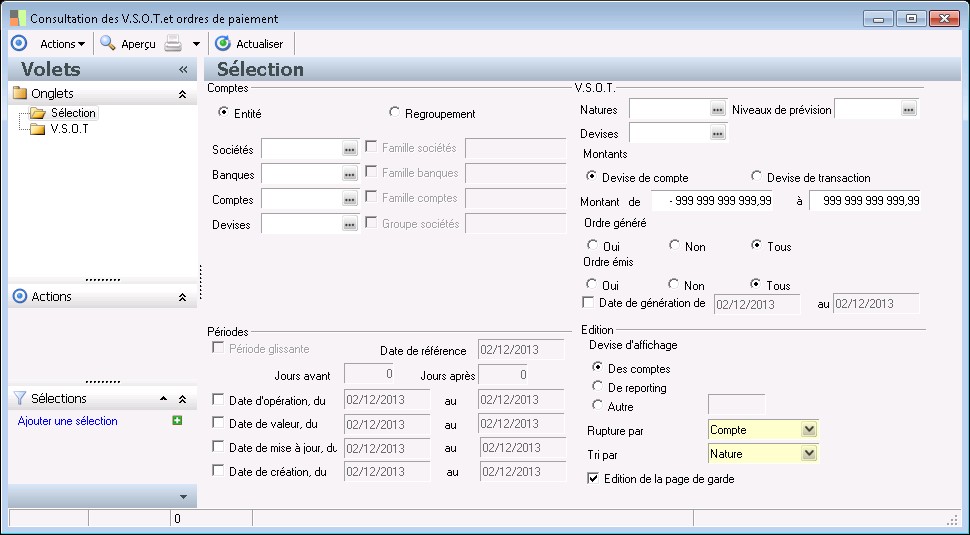Select the Regroupement radio button
The image size is (970, 535).
[394, 113]
